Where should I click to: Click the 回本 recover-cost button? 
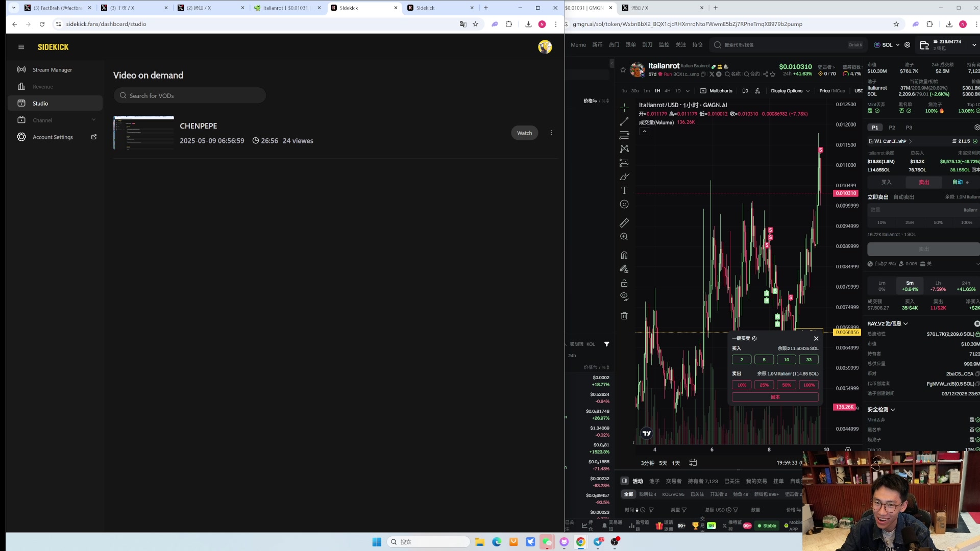click(775, 397)
